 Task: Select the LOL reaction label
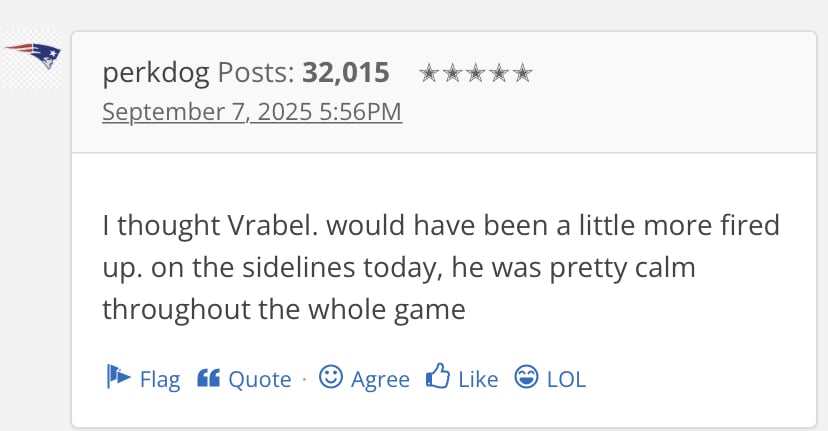[566, 379]
